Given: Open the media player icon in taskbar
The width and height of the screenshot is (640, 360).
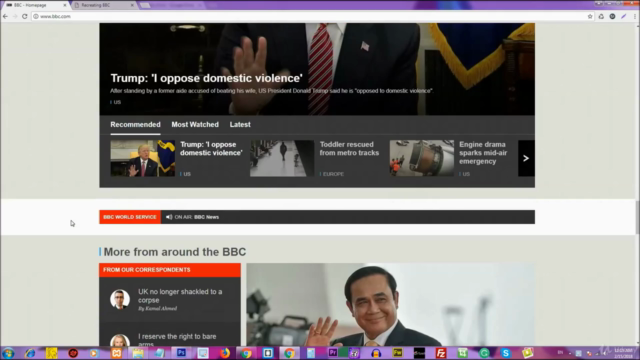Looking at the screenshot, I should tap(94, 353).
